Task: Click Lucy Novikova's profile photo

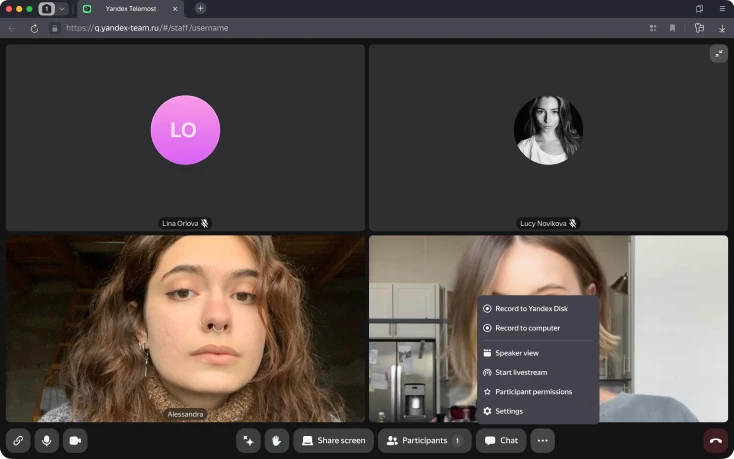Action: pyautogui.click(x=549, y=130)
